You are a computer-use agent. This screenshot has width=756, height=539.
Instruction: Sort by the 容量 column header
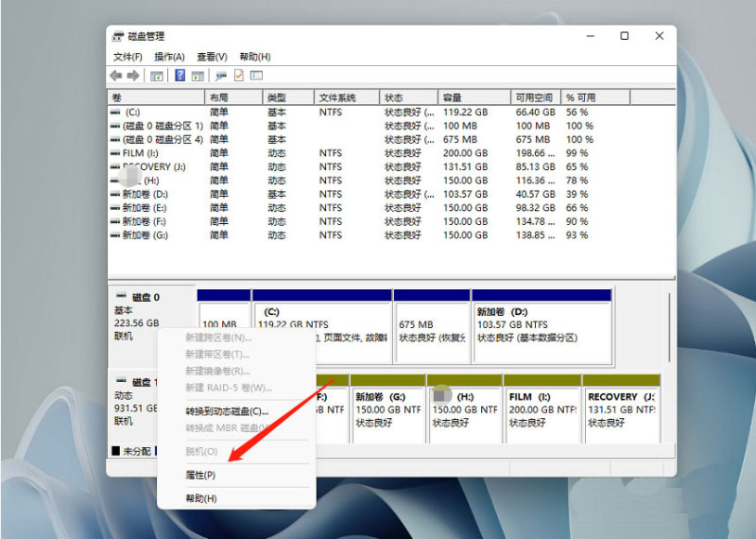(x=452, y=97)
